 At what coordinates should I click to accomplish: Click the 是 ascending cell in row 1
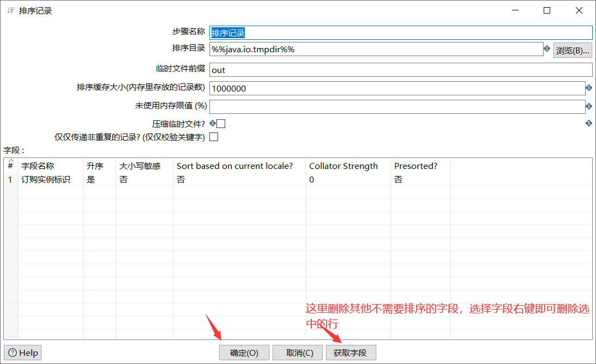[100, 179]
